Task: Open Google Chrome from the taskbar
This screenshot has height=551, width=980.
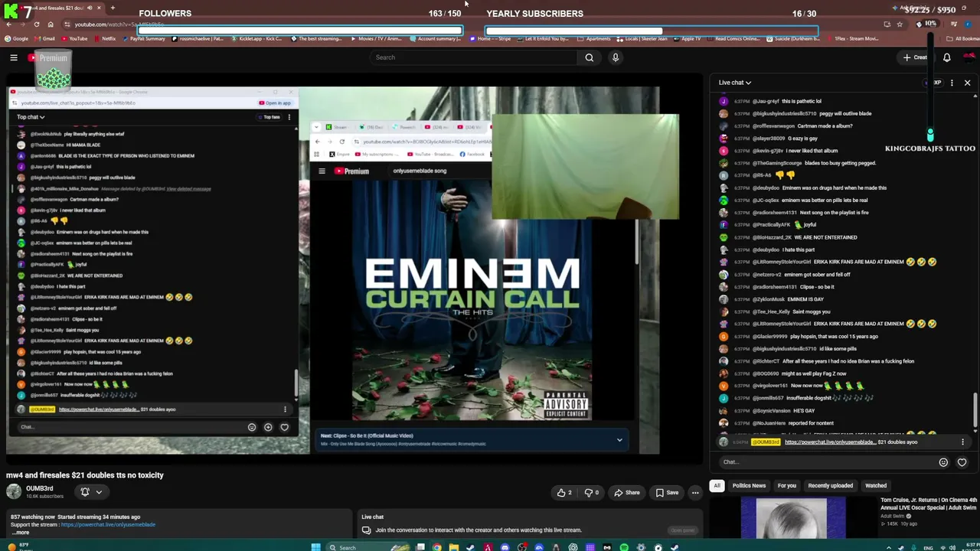Action: (x=437, y=547)
